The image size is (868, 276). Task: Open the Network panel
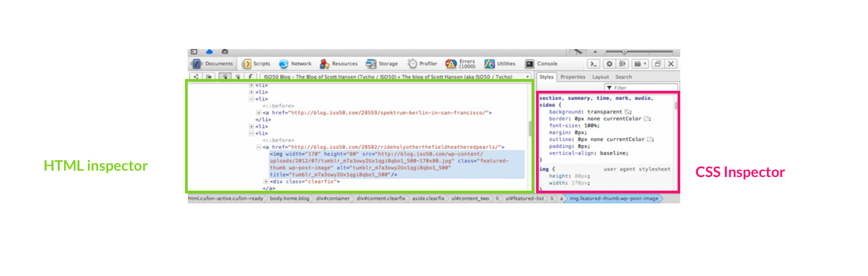pyautogui.click(x=295, y=64)
